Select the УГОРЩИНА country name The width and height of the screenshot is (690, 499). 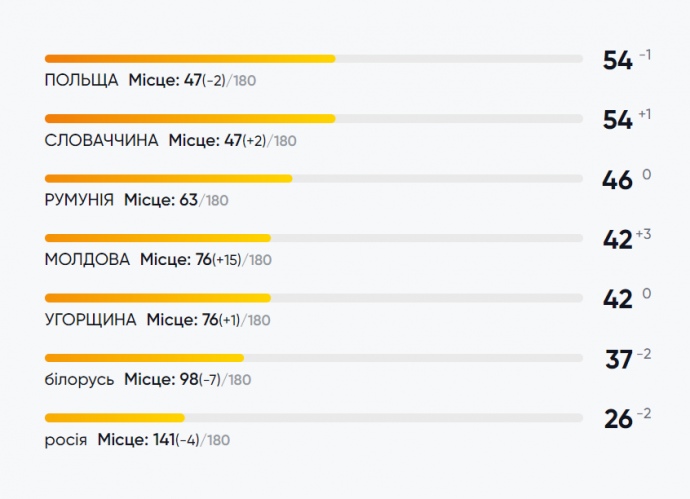91,320
